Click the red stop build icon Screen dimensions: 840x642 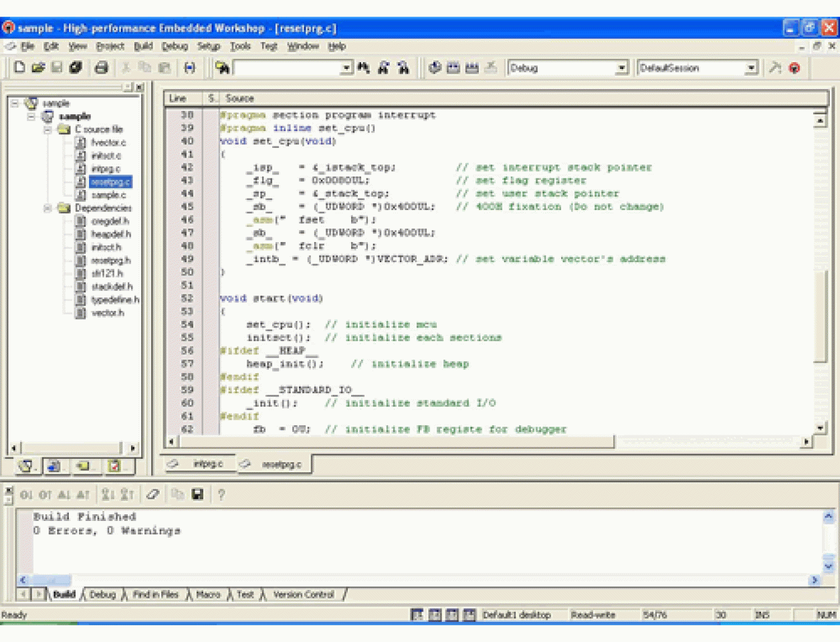[795, 68]
